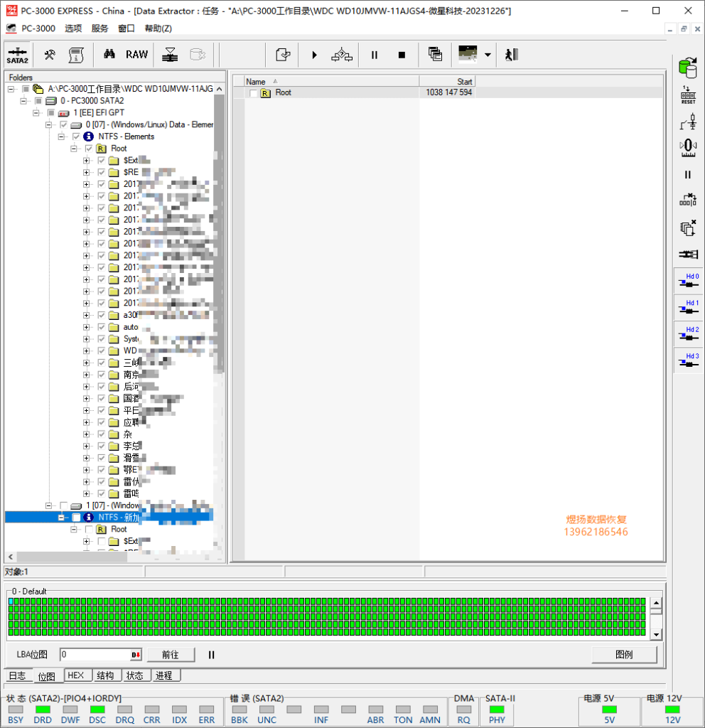The width and height of the screenshot is (705, 728).
Task: Click the sector edit icon in right sidebar
Action: [688, 200]
